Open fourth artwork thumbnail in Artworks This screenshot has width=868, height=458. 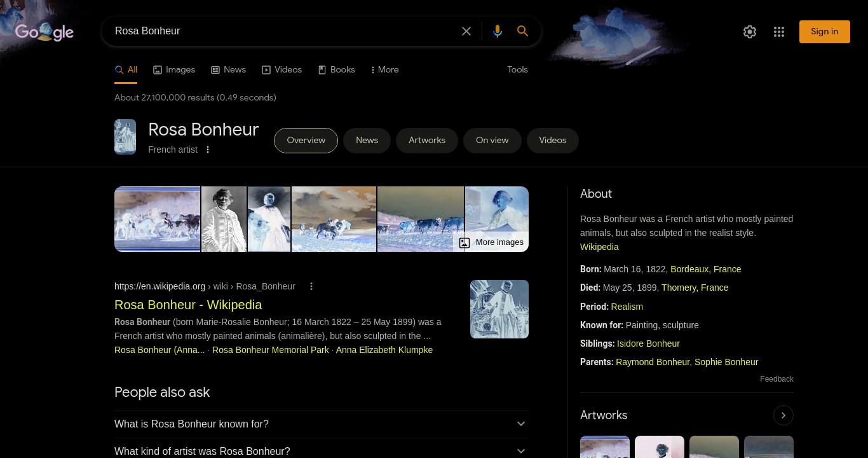(769, 447)
